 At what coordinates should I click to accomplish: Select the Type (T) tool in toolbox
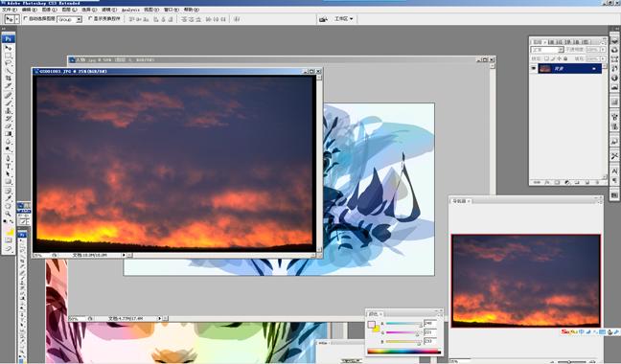[8, 166]
